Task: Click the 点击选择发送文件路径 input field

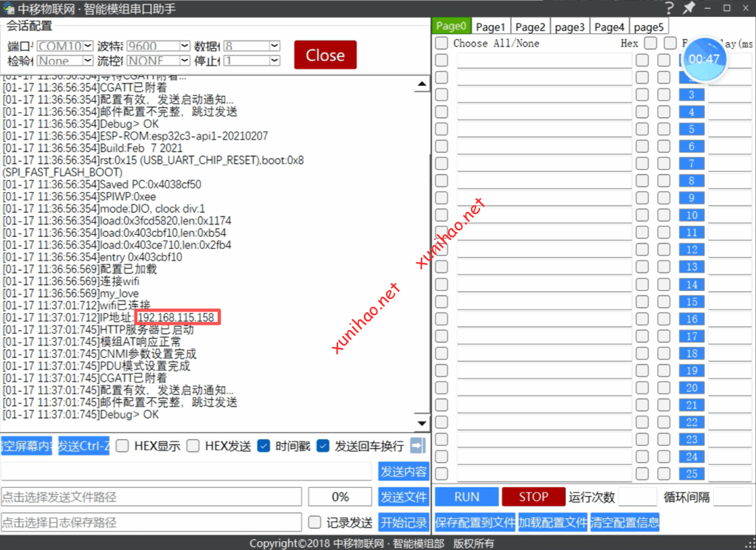Action: (151, 497)
